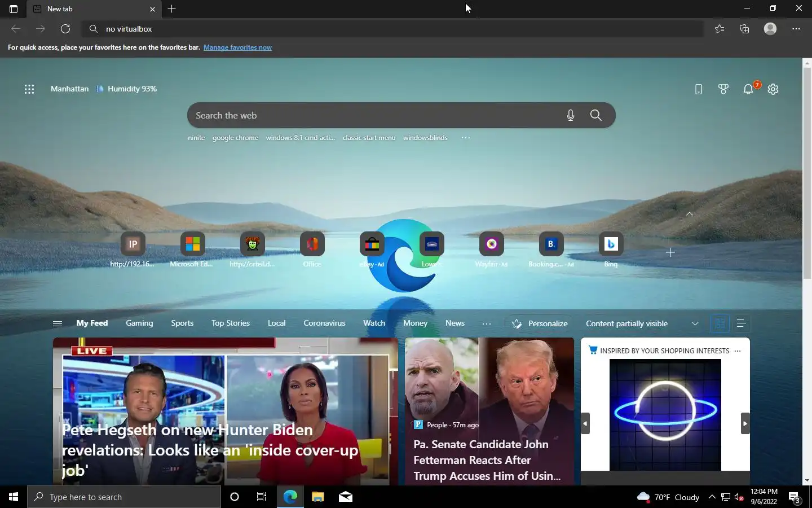
Task: Open a new tab with plus button
Action: point(172,9)
